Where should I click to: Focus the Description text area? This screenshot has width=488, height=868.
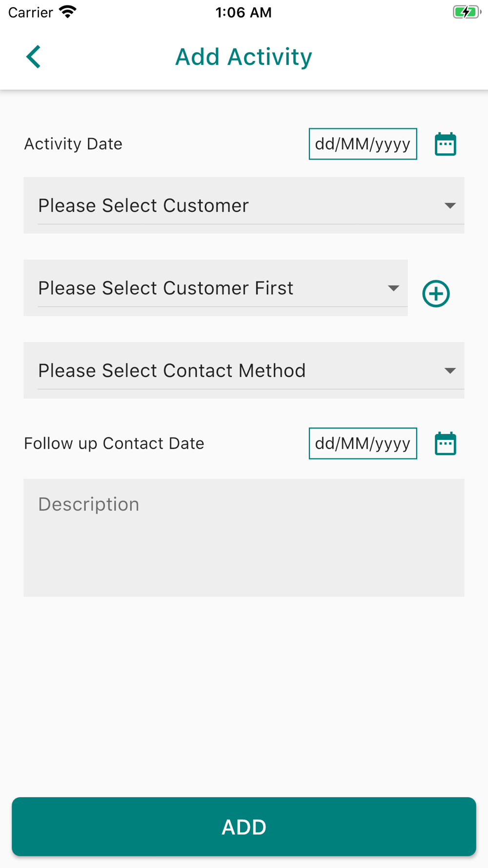click(x=244, y=537)
